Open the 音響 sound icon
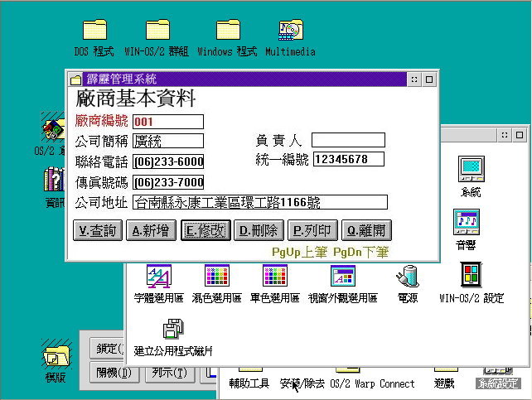 click(467, 222)
